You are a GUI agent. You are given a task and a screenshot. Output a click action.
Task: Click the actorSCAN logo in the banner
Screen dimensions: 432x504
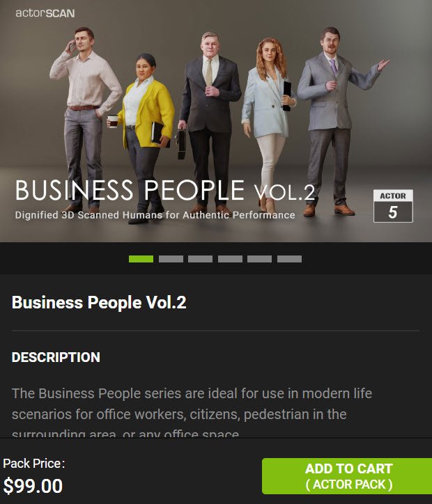click(x=45, y=13)
